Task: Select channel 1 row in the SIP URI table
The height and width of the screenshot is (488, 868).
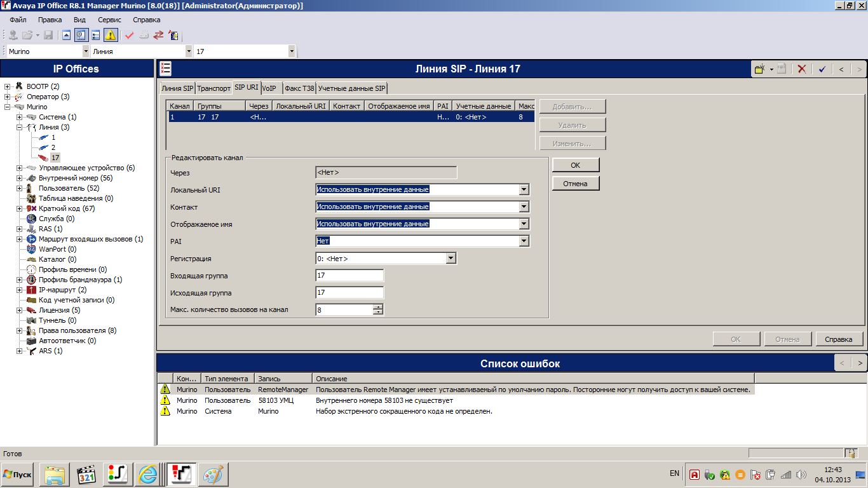Action: tap(351, 117)
